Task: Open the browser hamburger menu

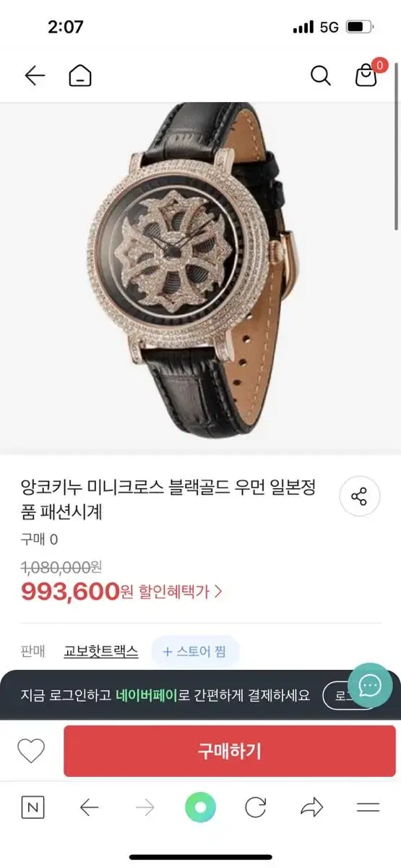Action: [368, 808]
